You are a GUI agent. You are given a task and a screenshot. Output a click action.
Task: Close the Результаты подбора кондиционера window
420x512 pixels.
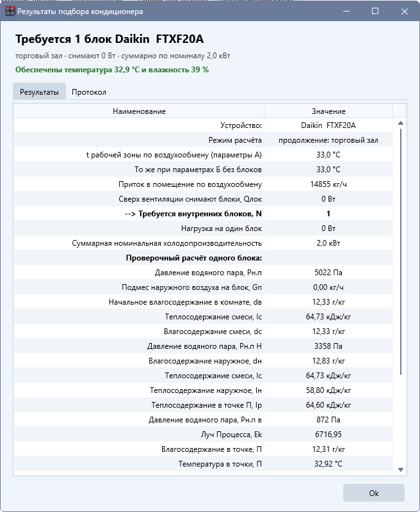point(405,12)
